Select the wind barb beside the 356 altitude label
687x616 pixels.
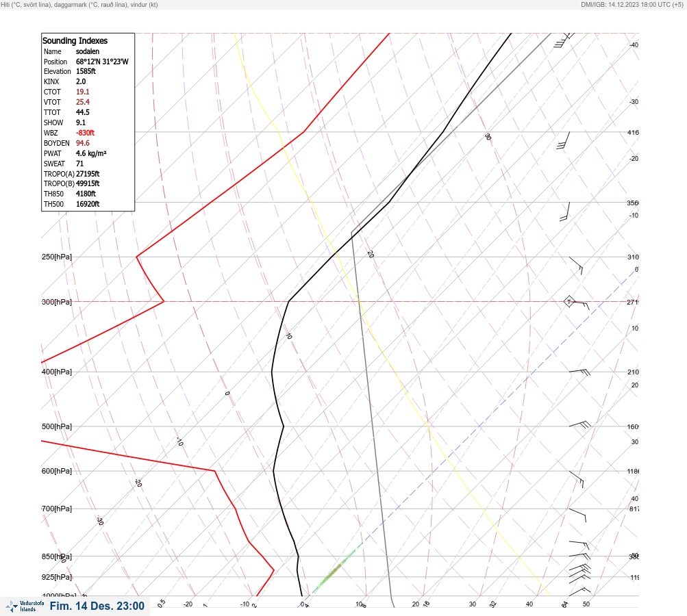click(x=565, y=211)
